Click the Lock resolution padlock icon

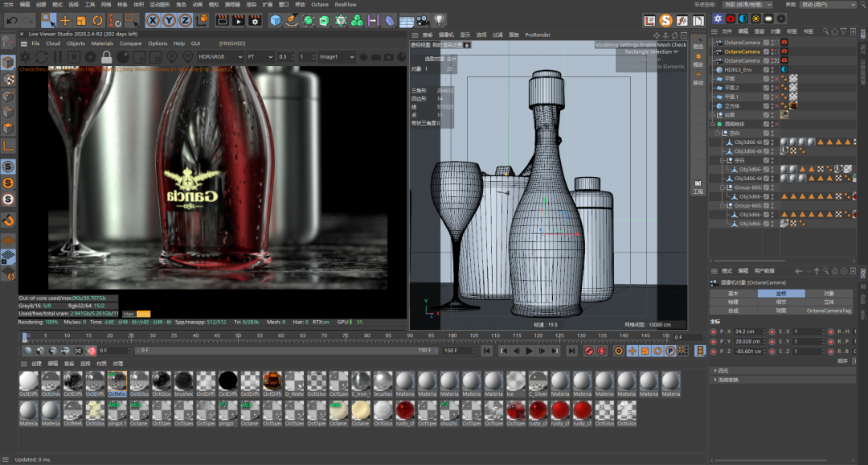(106, 57)
